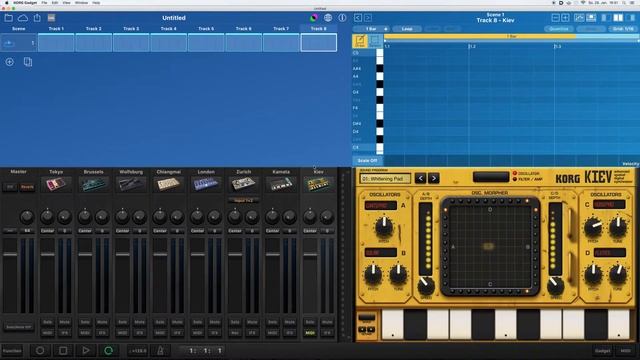Screen dimensions: 640x360
Task: Mute the Kiev track
Action: click(x=327, y=322)
